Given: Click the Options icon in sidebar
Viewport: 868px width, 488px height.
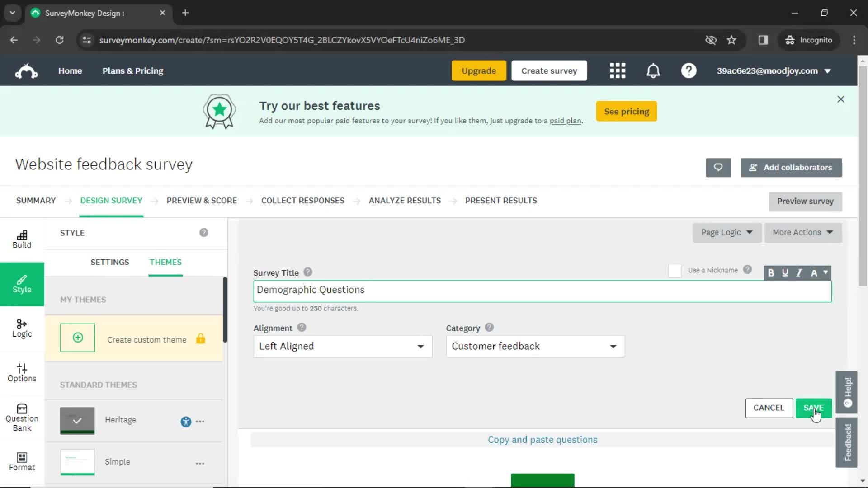Looking at the screenshot, I should click(22, 372).
